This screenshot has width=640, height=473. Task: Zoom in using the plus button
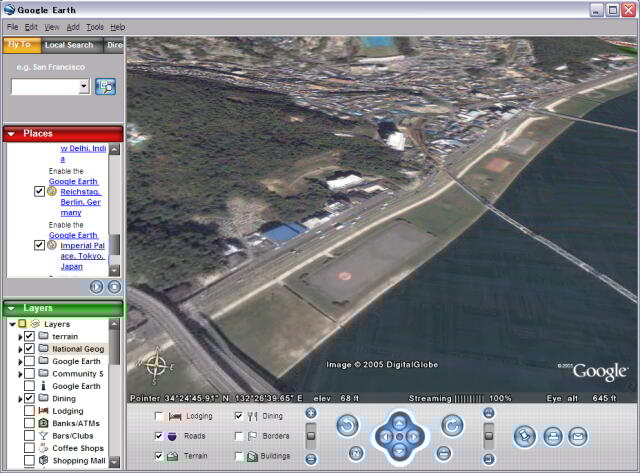(311, 413)
